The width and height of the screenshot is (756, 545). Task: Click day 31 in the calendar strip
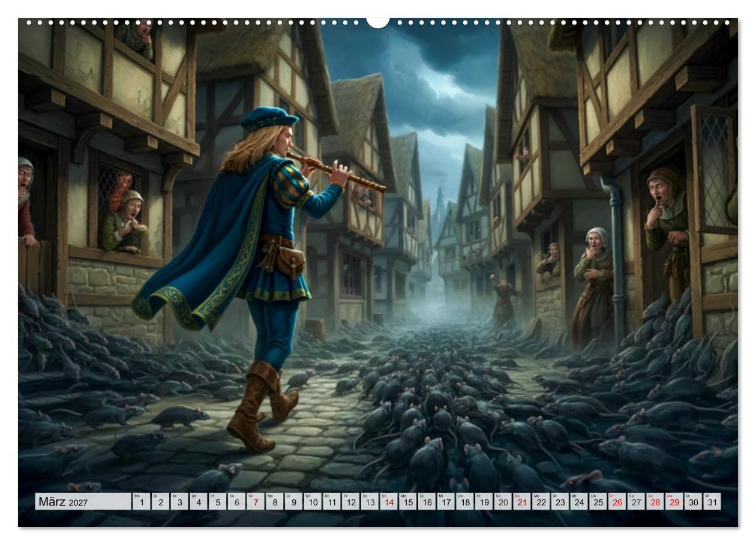(712, 502)
